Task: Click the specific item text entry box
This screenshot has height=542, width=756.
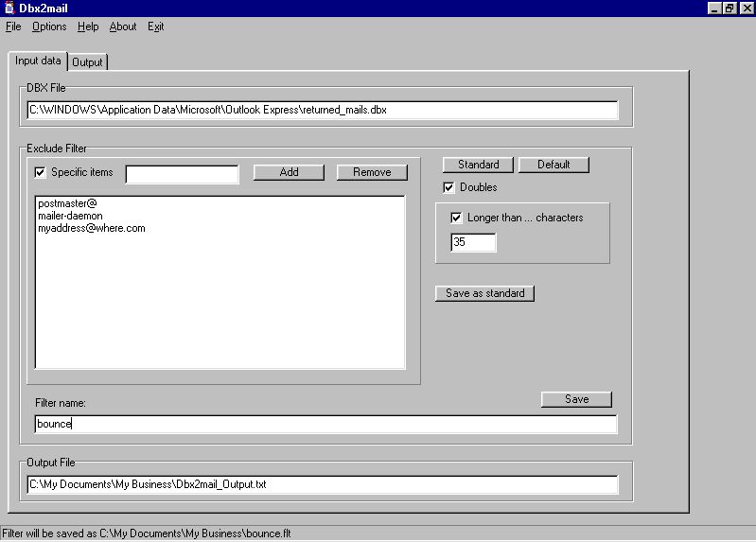Action: coord(182,175)
